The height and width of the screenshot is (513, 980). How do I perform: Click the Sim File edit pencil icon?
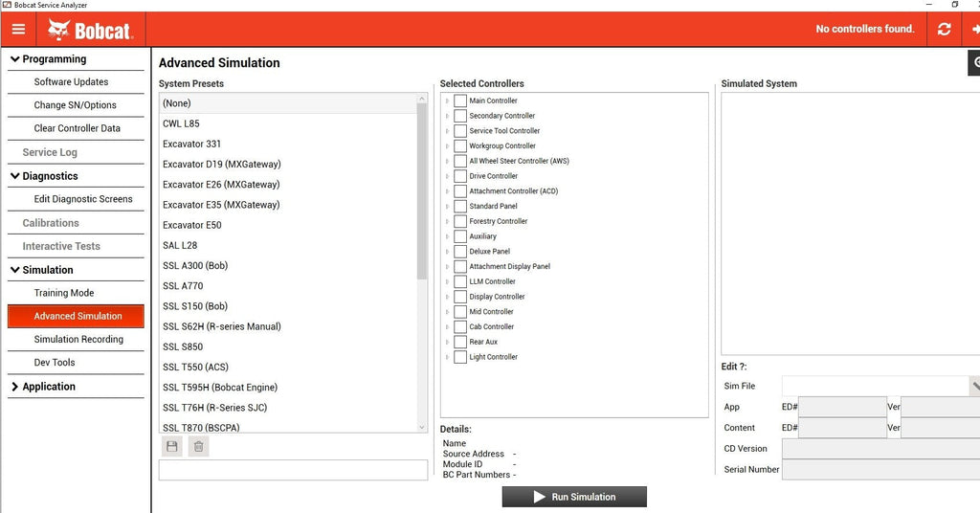tap(974, 386)
